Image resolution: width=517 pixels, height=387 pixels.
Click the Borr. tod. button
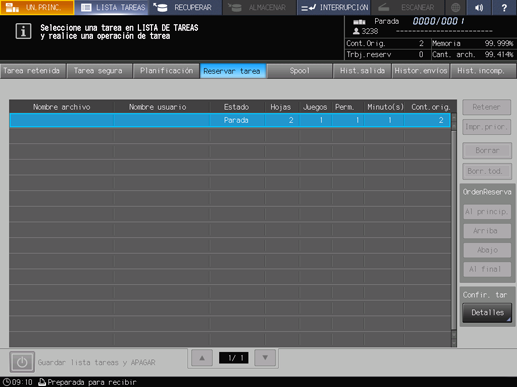(487, 171)
